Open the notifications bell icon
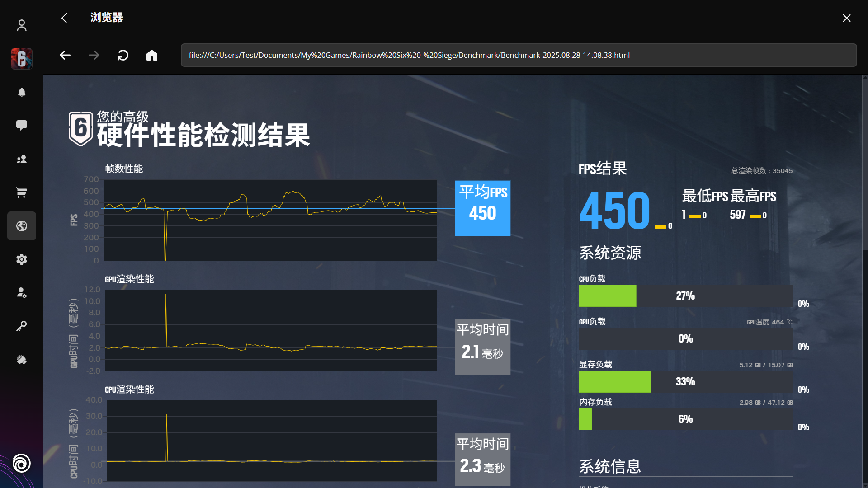The height and width of the screenshot is (488, 868). coord(22,92)
